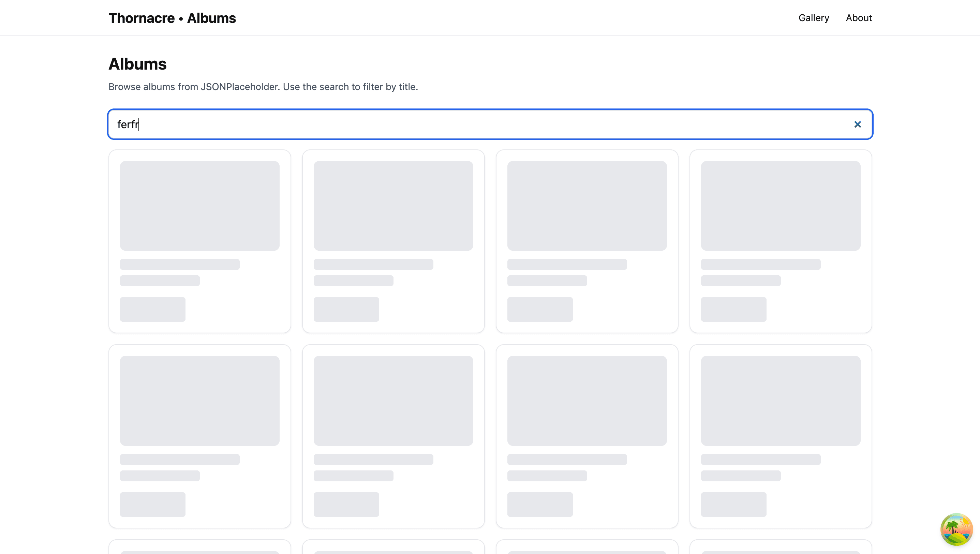
Task: Clear the search field with the X icon
Action: (857, 125)
